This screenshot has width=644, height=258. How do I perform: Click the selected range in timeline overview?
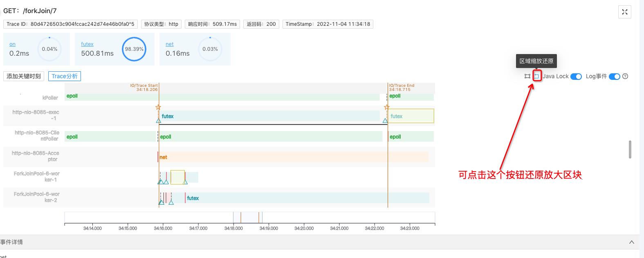(246, 217)
